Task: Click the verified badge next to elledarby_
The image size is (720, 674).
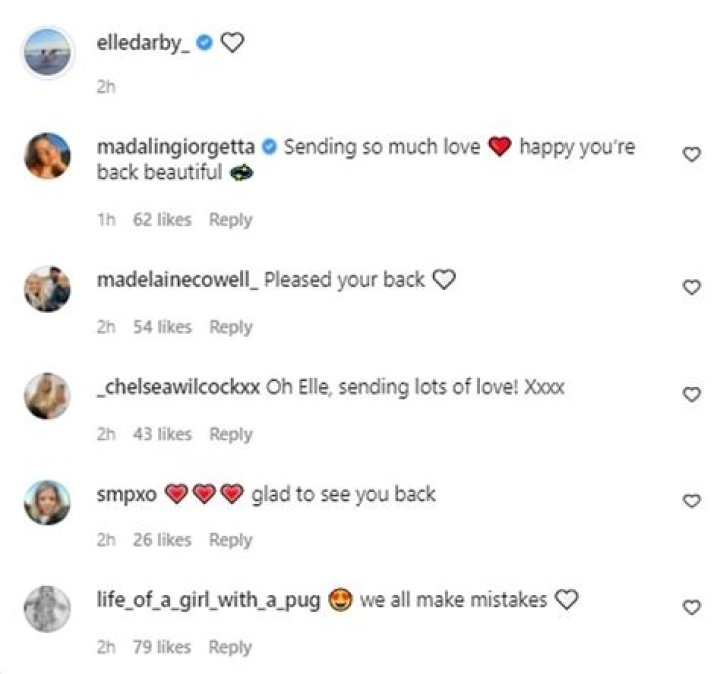Action: click(204, 43)
